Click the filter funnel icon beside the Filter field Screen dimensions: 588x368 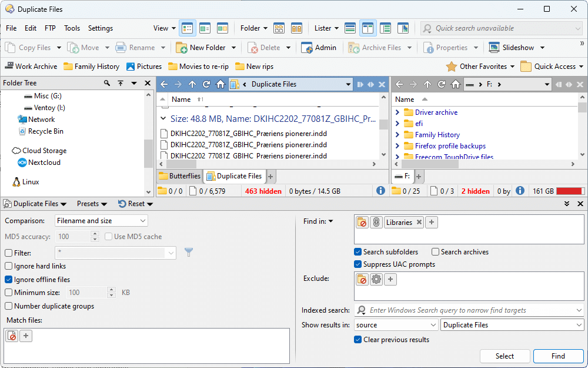[x=189, y=251]
